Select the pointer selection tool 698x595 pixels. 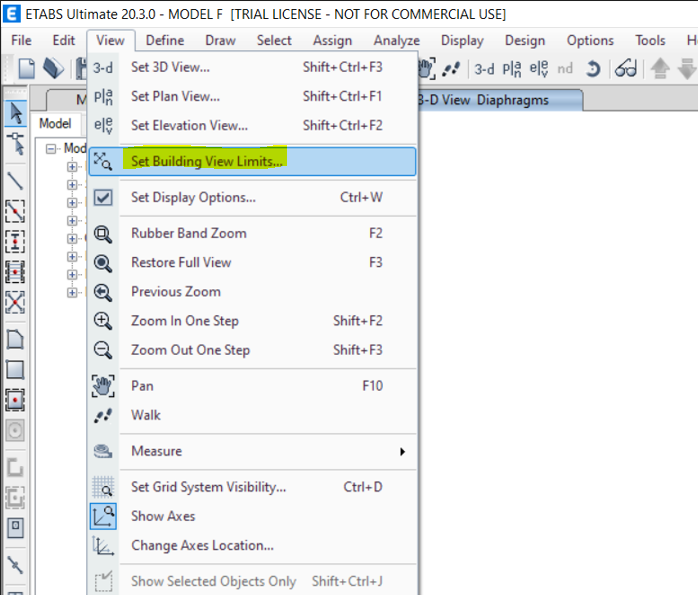pyautogui.click(x=16, y=113)
